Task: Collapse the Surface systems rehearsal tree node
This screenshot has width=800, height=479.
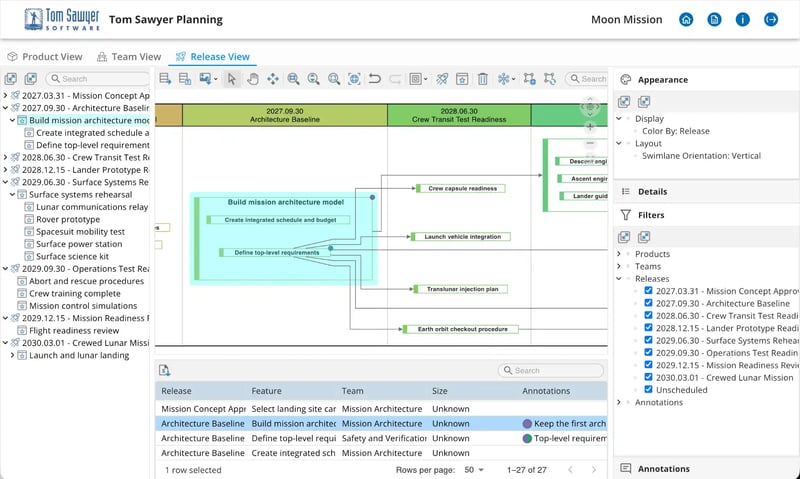Action: pos(12,194)
